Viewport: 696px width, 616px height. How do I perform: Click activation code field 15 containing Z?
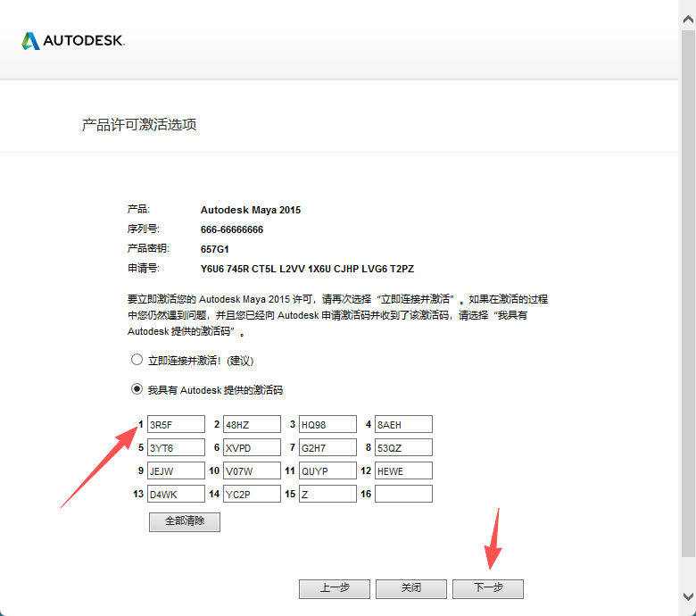pos(328,494)
